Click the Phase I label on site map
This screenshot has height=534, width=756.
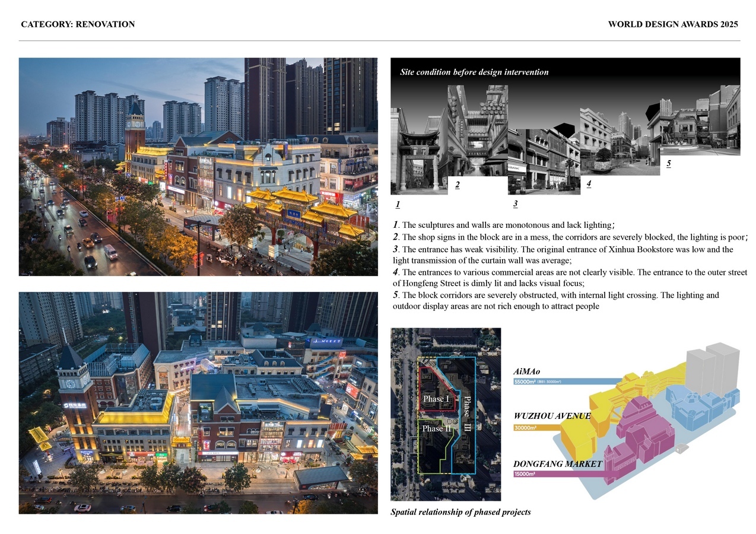[x=436, y=399]
